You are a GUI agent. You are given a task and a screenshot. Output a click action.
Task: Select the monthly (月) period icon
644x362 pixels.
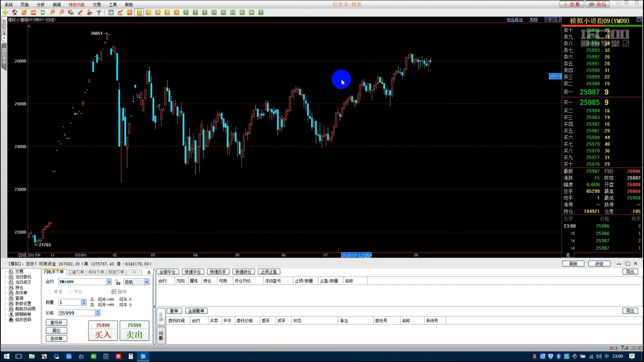[158, 12]
